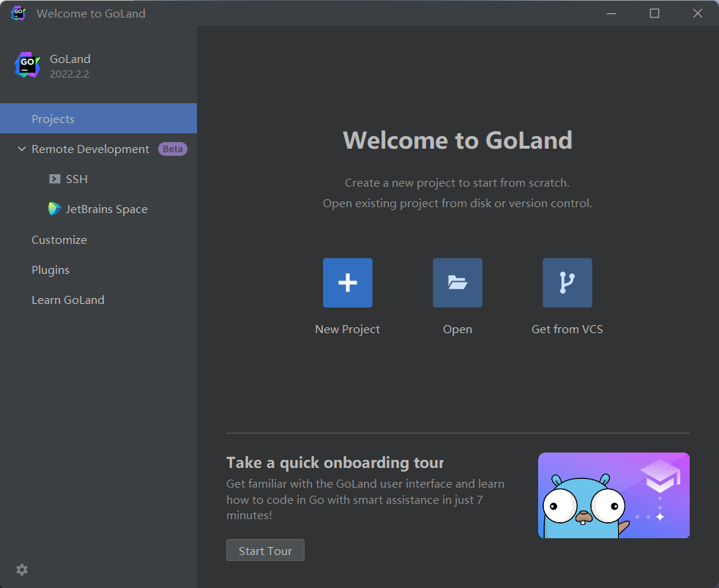Viewport: 719px width, 588px height.
Task: Click the Get from VCS branch icon
Action: coord(567,283)
